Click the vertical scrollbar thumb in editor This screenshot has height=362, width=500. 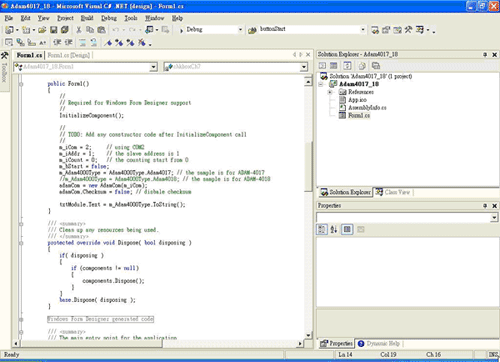tap(309, 167)
